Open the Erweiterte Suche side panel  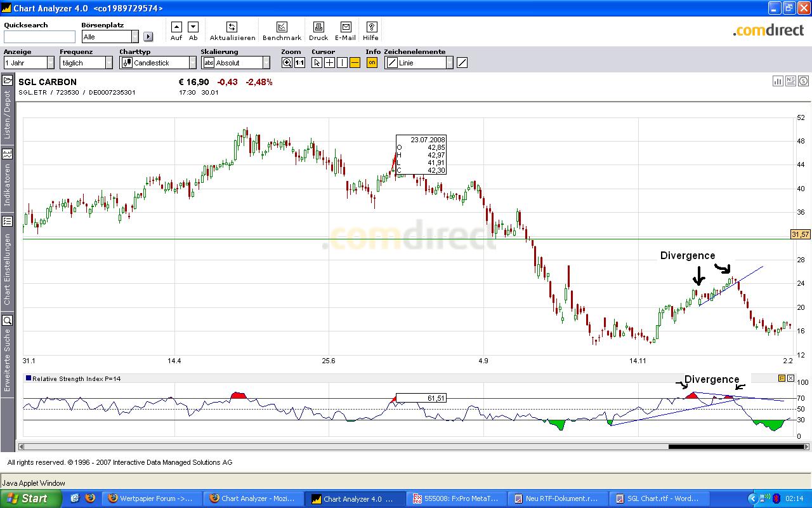(x=8, y=354)
